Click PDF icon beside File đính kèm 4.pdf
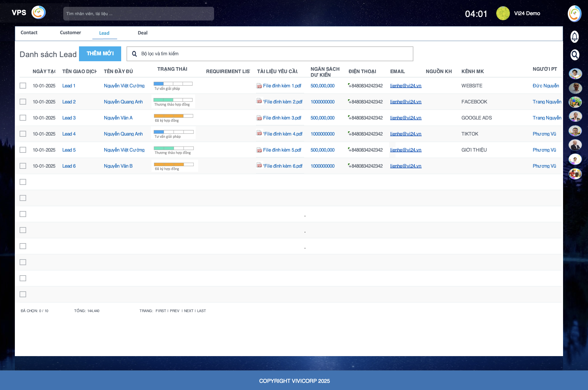The height and width of the screenshot is (390, 588). click(259, 133)
